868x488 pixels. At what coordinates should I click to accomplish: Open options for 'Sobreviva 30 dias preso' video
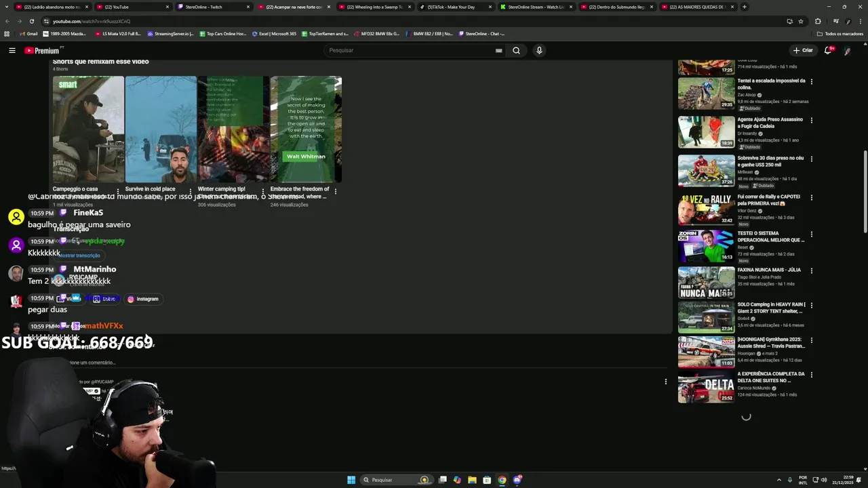click(x=811, y=159)
